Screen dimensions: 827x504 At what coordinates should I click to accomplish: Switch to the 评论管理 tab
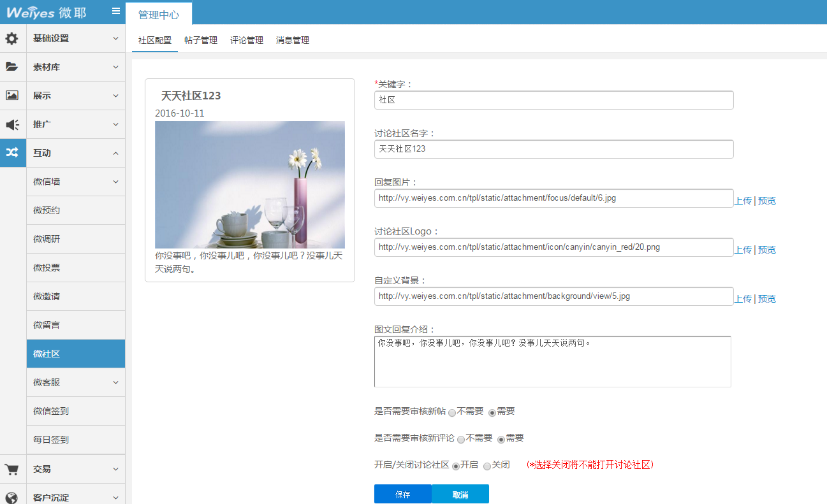pyautogui.click(x=247, y=40)
